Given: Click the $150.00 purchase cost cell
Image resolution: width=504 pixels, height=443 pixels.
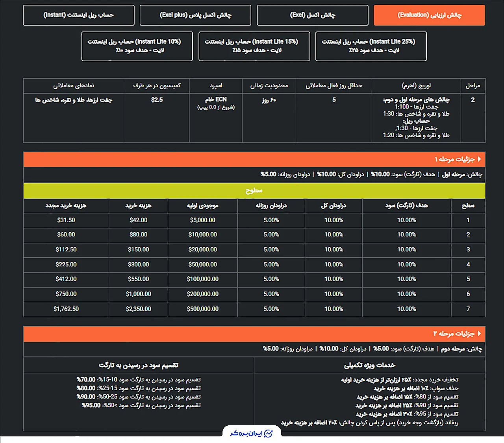Looking at the screenshot, I should 139,250.
